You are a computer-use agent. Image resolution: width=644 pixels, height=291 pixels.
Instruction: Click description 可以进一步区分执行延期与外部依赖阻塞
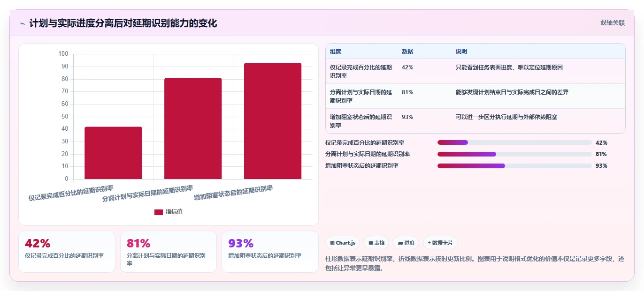coord(506,117)
